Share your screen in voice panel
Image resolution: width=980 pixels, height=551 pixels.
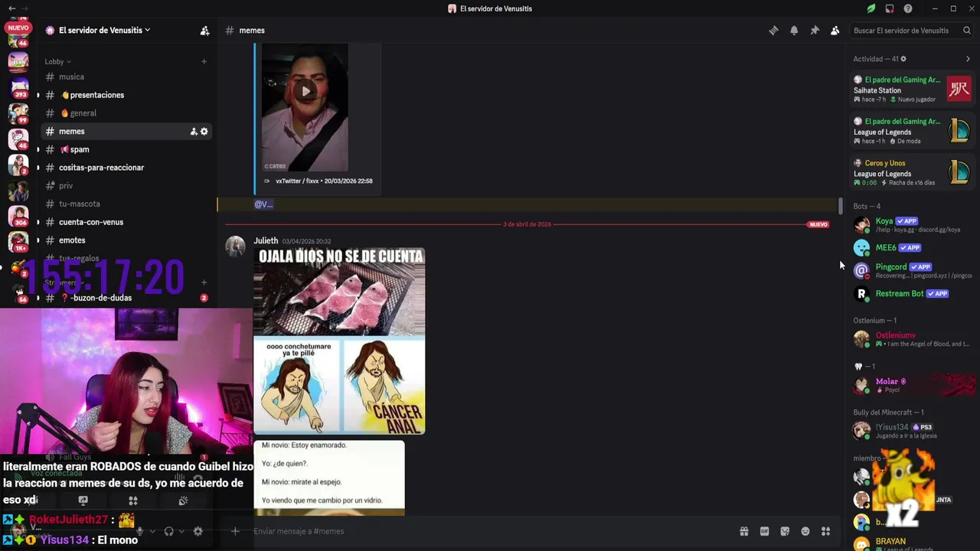tap(83, 500)
